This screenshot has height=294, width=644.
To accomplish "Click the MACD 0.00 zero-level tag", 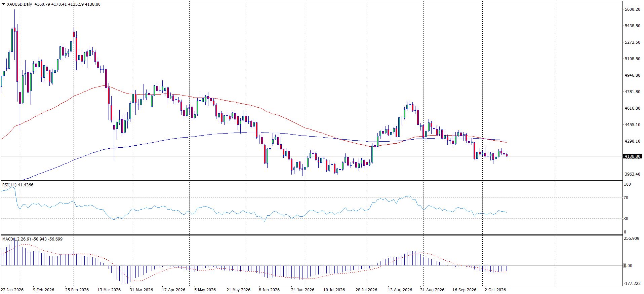I will [x=628, y=266].
